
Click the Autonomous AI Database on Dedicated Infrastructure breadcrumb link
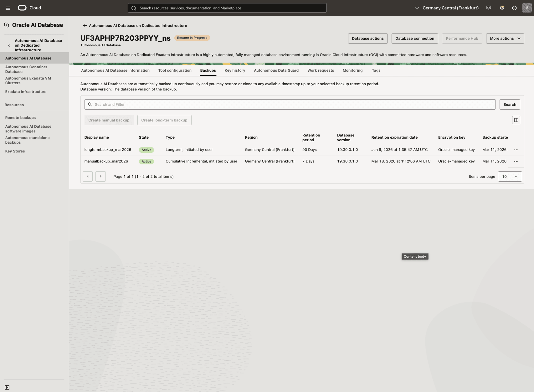pyautogui.click(x=138, y=26)
